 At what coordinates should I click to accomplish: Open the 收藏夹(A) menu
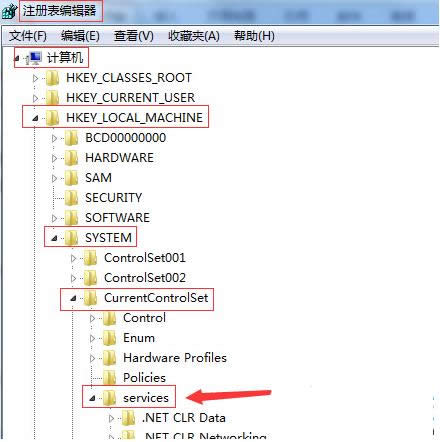pos(194,36)
